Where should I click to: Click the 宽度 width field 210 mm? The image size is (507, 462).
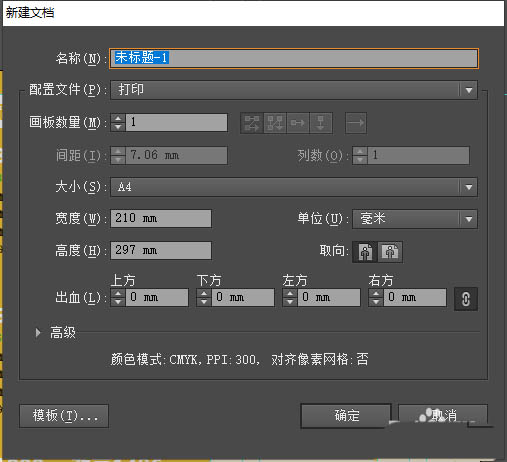coord(161,218)
